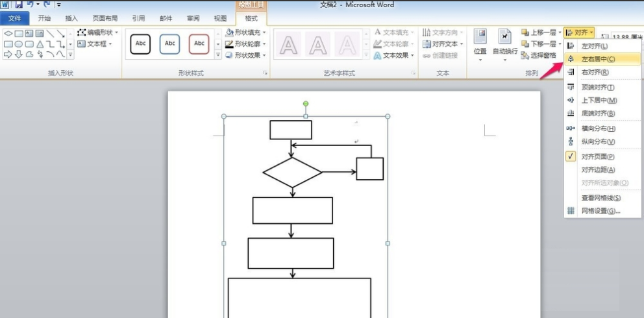Open the 文本框 (Text Box) dropdown
Viewport: 644px width, 318px height.
(95, 43)
